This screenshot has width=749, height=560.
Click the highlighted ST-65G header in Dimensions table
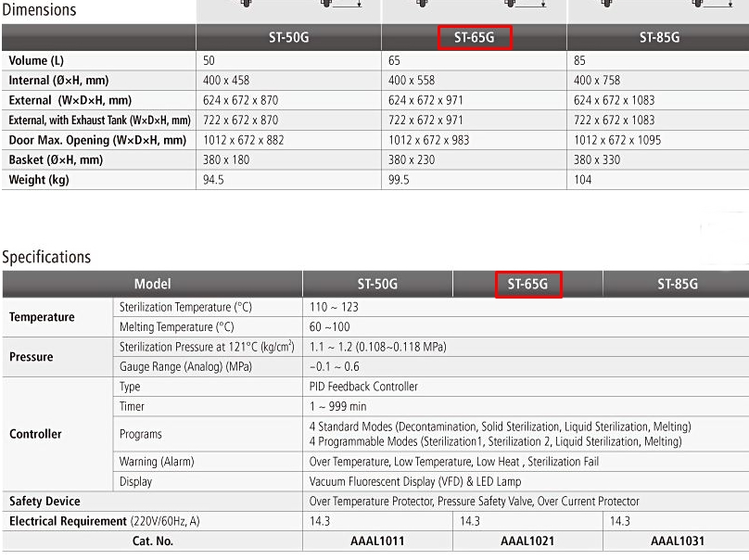click(x=474, y=38)
